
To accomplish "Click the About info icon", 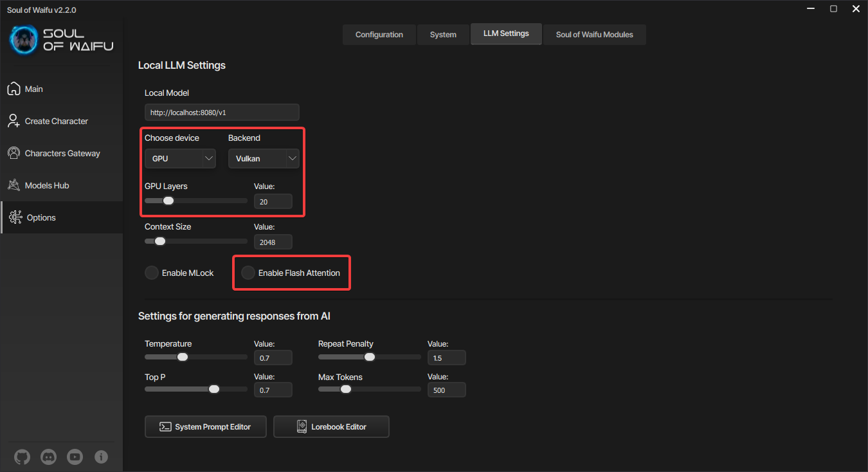I will click(101, 457).
